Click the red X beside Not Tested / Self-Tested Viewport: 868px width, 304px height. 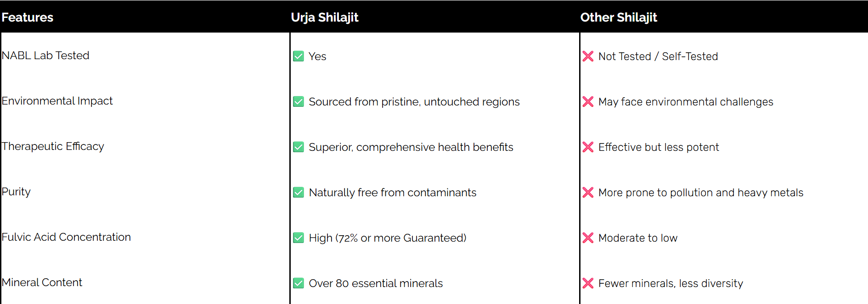click(588, 56)
